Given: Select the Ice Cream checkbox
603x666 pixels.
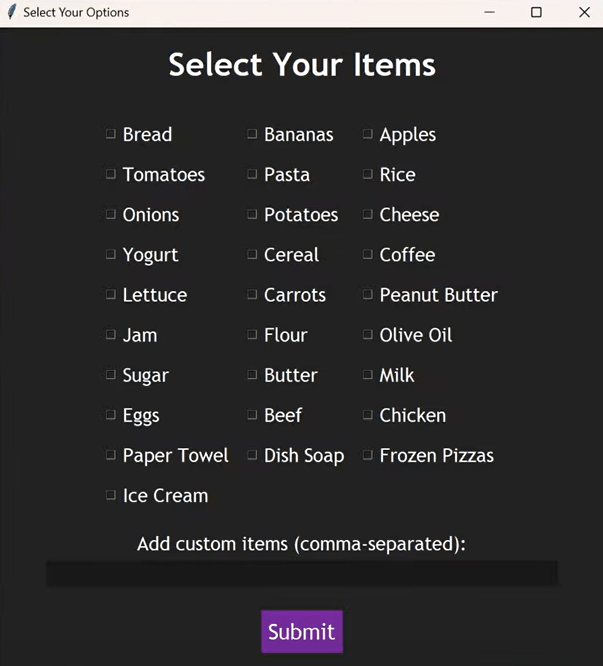Looking at the screenshot, I should [x=111, y=495].
